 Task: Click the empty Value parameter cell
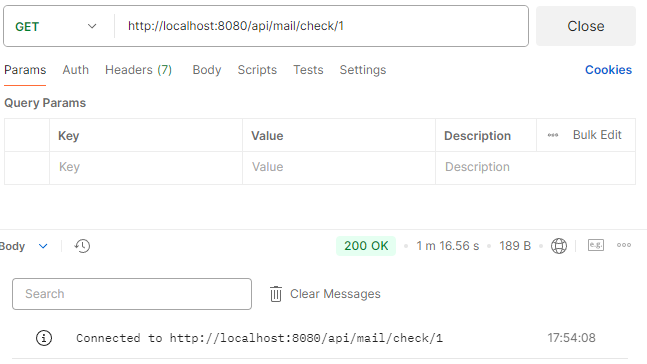339,167
